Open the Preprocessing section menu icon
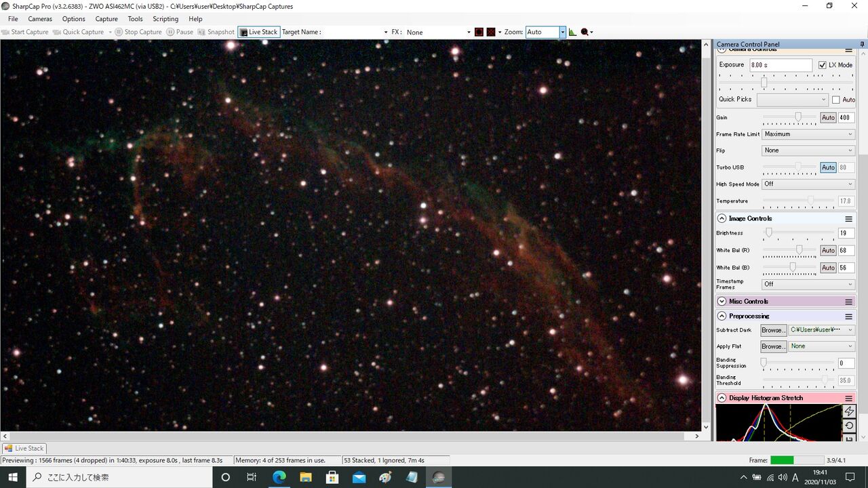The width and height of the screenshot is (868, 488). coord(848,317)
